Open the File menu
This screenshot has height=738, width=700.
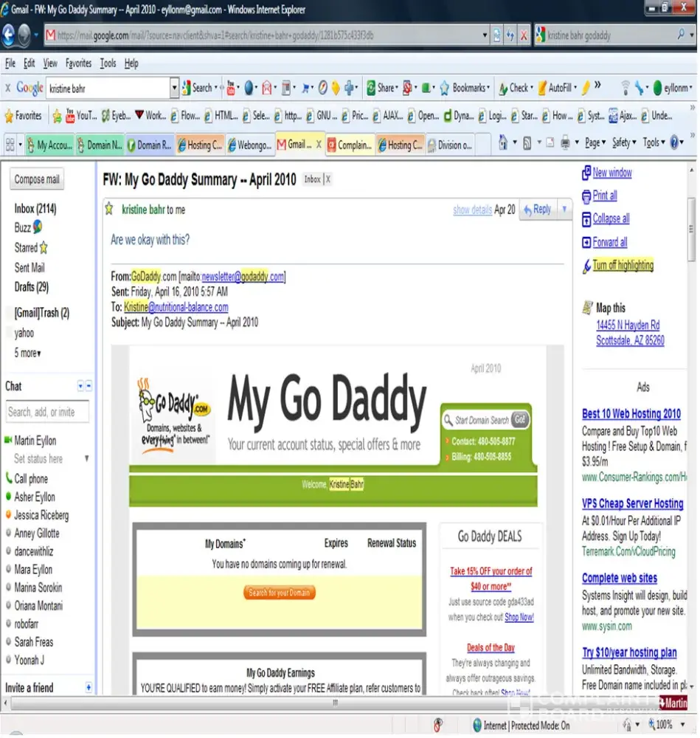[10, 63]
